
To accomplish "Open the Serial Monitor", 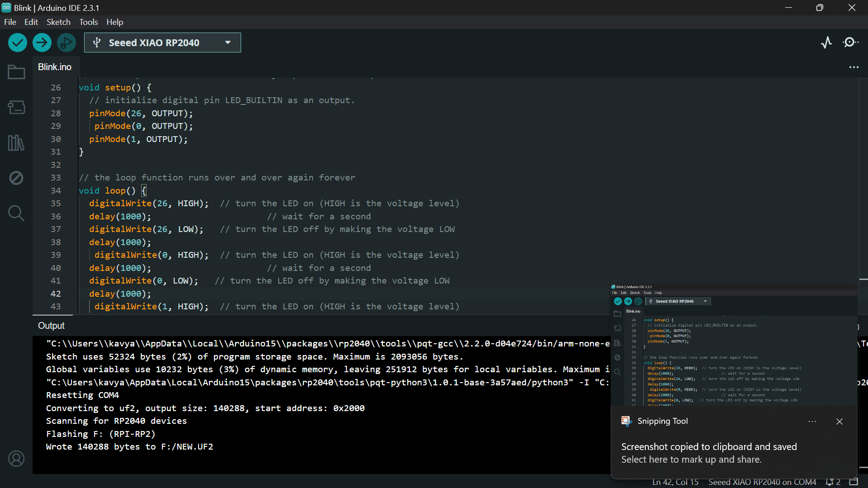I will point(850,43).
